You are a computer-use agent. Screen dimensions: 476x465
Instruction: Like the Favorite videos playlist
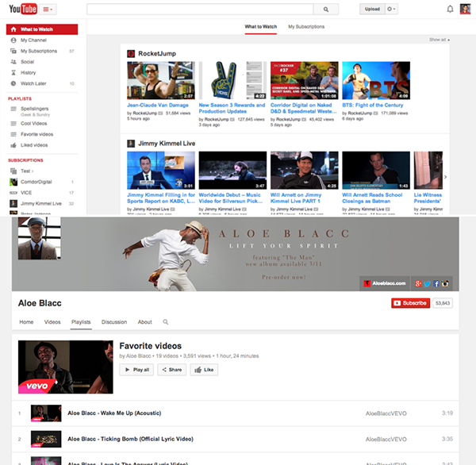pyautogui.click(x=204, y=370)
